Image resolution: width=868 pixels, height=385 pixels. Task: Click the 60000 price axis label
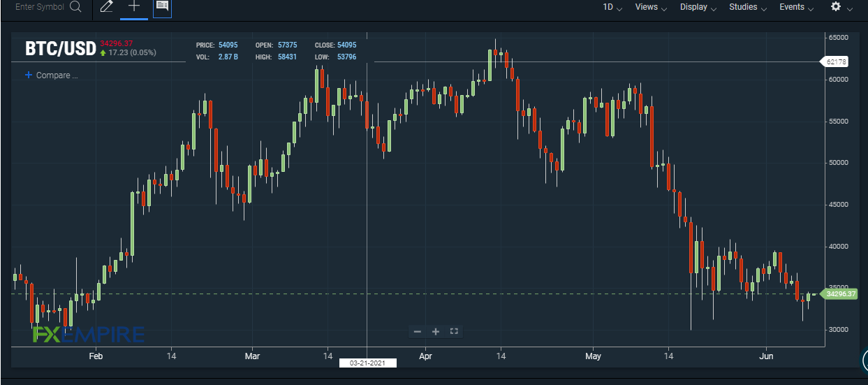pos(838,80)
